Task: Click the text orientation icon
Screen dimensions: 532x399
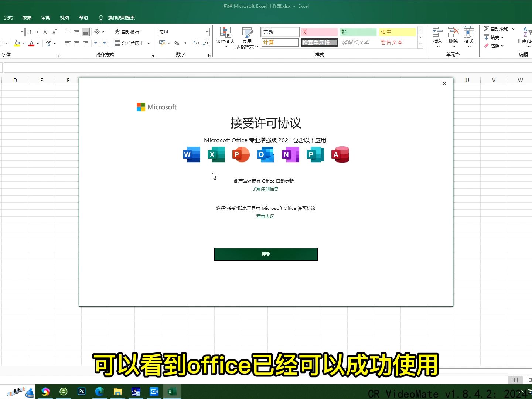Action: [x=98, y=32]
